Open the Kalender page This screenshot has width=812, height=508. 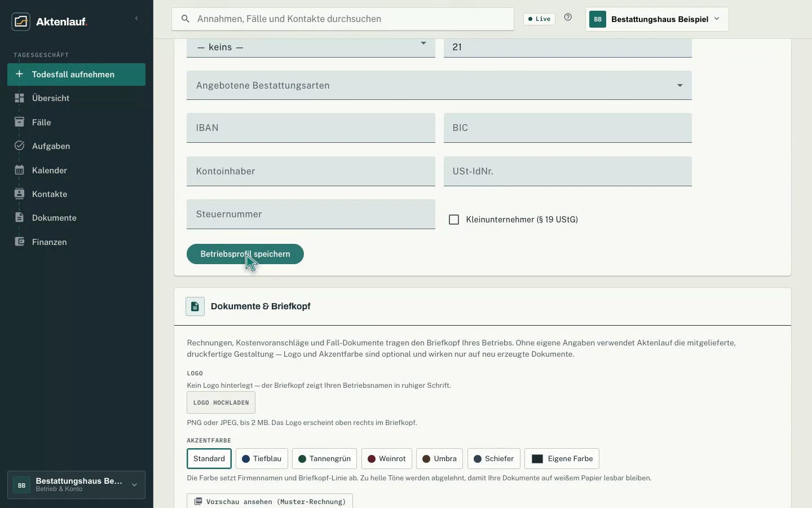[x=77, y=170]
